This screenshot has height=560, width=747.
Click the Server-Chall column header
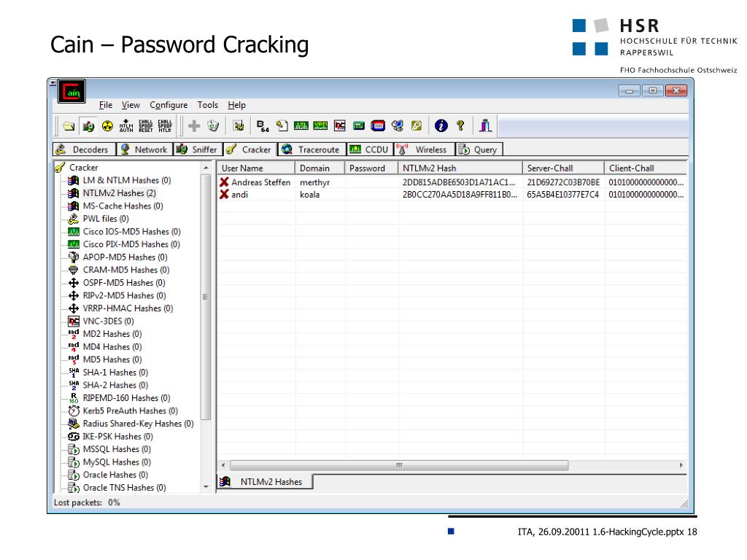pos(564,168)
